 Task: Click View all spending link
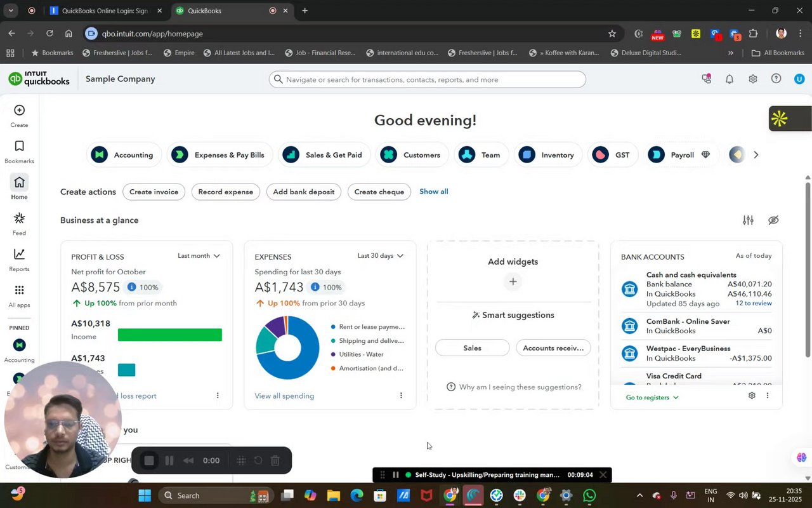coord(284,396)
